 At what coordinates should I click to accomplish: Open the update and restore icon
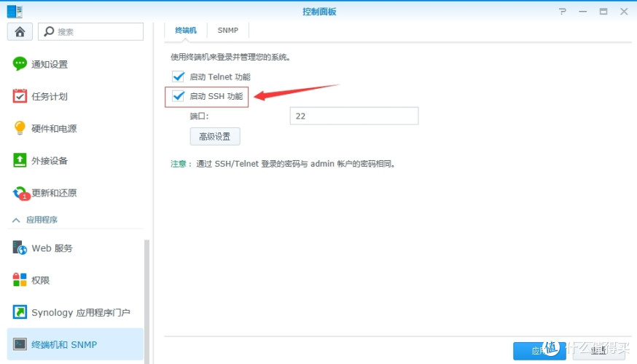[x=20, y=193]
